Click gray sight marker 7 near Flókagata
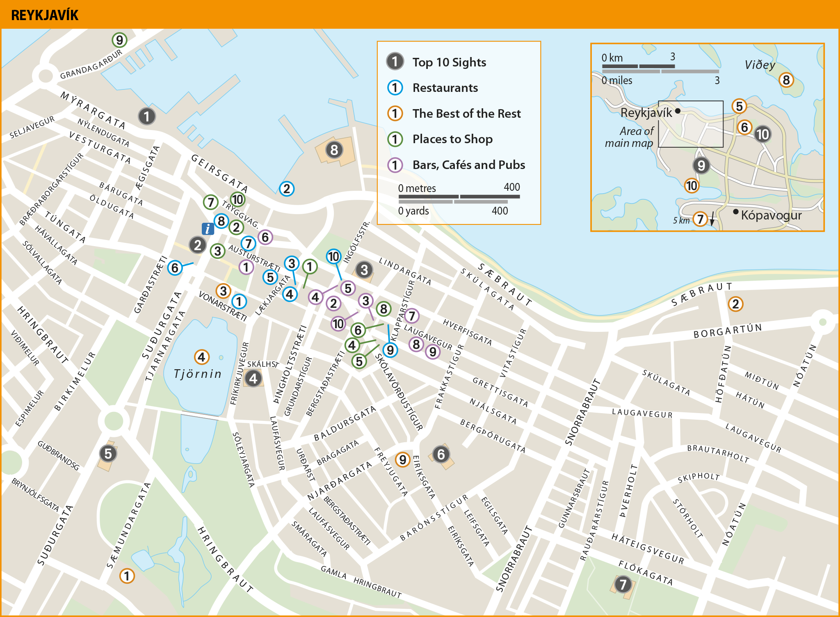Screen dimensions: 840x617 pyautogui.click(x=623, y=584)
